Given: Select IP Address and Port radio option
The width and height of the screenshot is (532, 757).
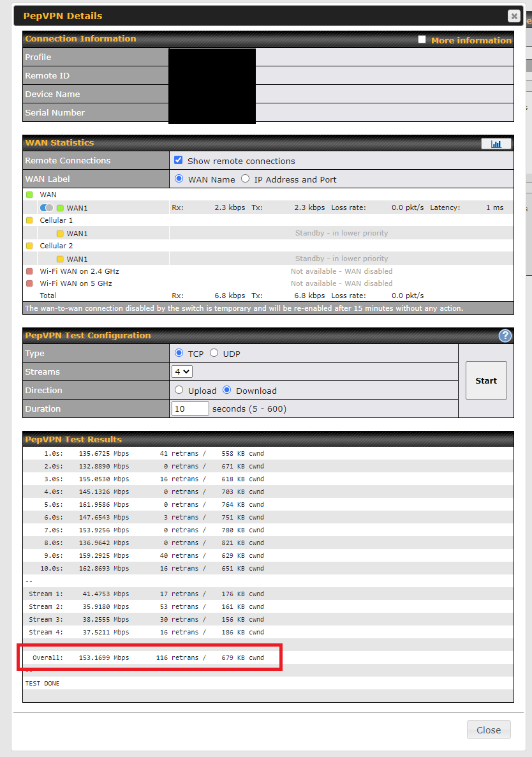Looking at the screenshot, I should (245, 179).
